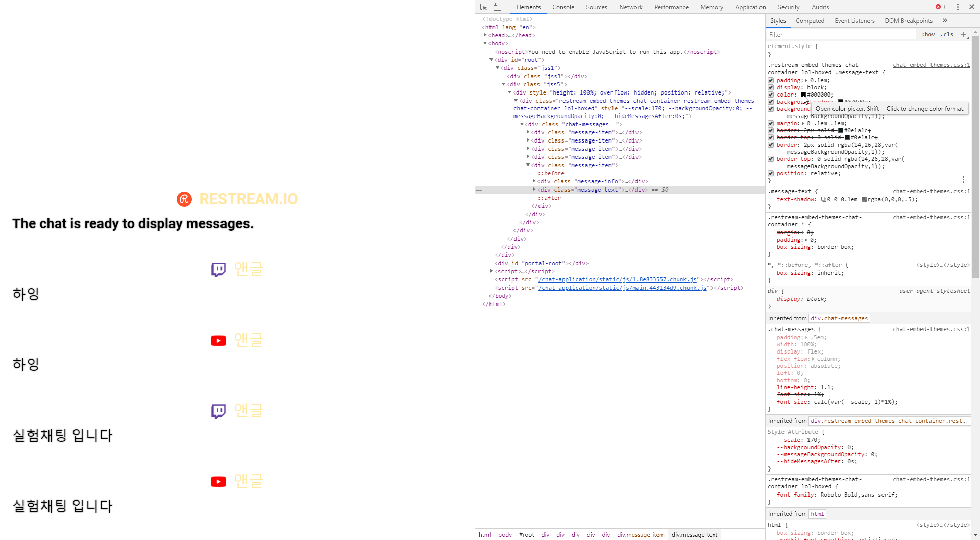Screen dimensions: 980x540
Task: Uncheck the padding property checkbox
Action: point(771,80)
